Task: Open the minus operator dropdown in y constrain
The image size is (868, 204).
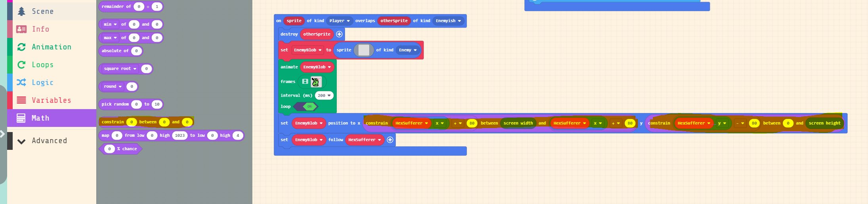Action: click(x=740, y=123)
